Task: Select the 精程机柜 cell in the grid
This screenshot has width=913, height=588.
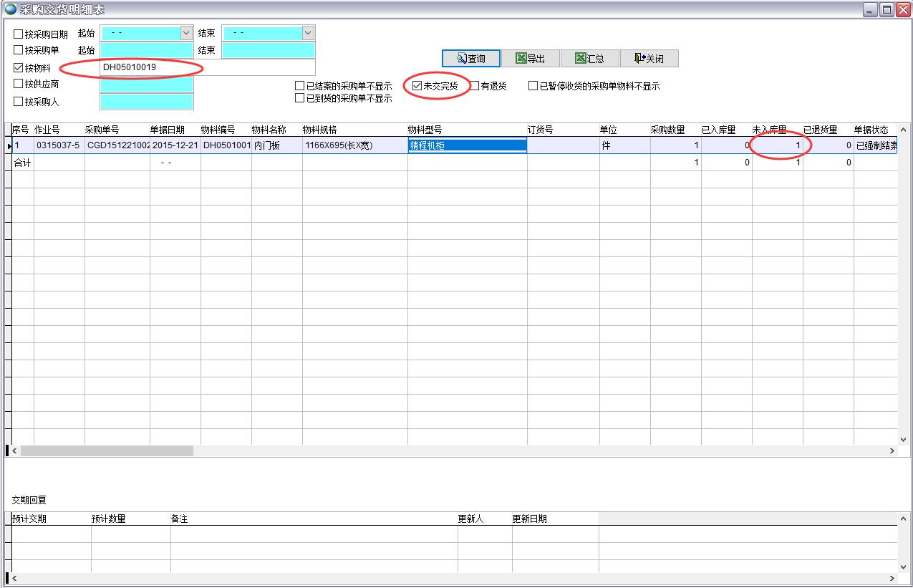Action: (467, 145)
